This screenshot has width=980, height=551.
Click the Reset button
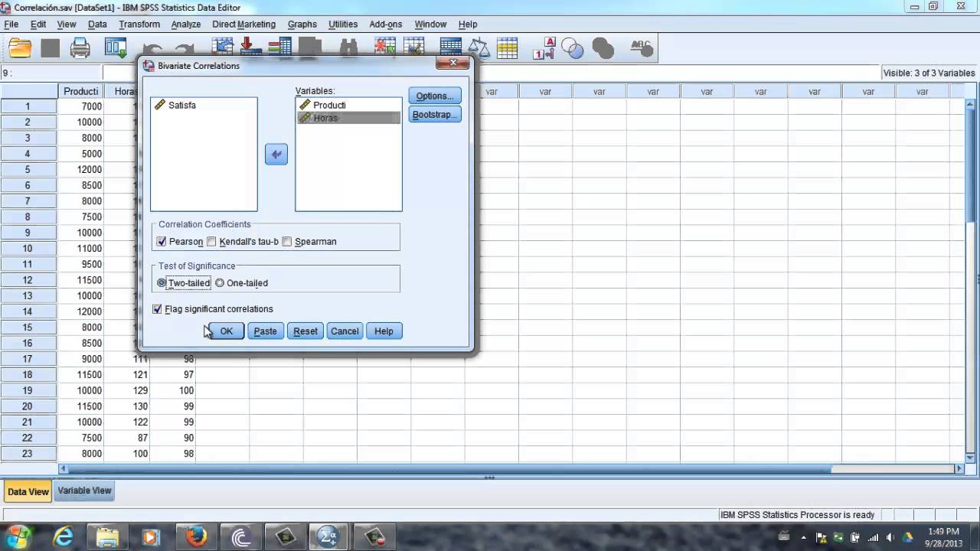[x=305, y=331]
